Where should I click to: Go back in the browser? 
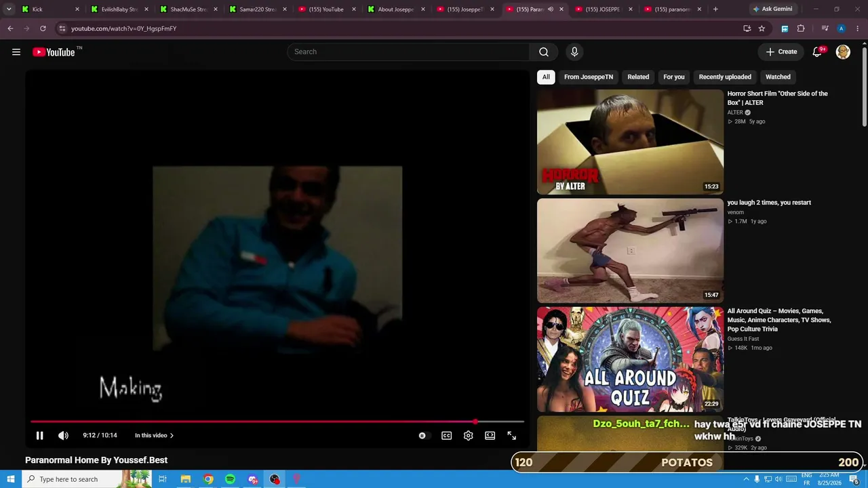coord(10,28)
